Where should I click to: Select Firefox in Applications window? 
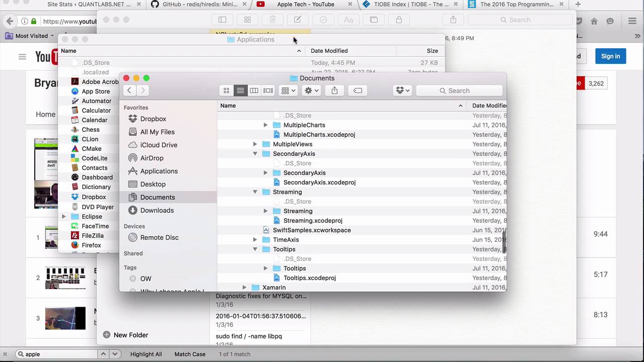(92, 245)
